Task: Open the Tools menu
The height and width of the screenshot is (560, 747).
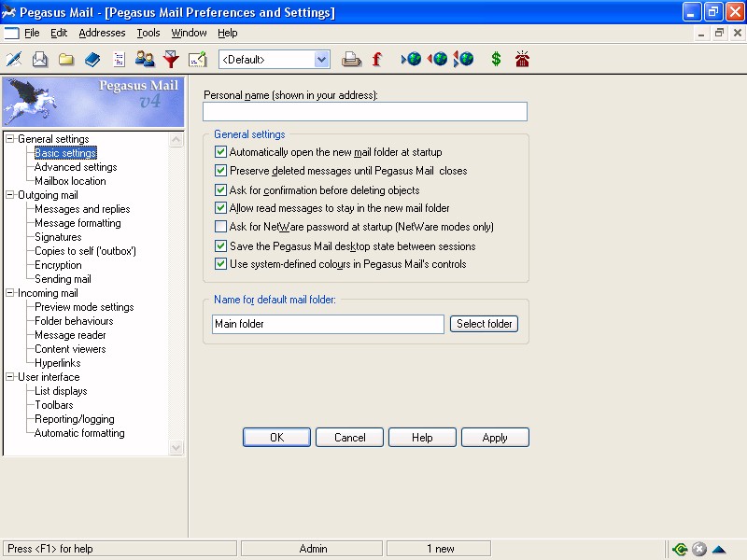Action: (148, 33)
